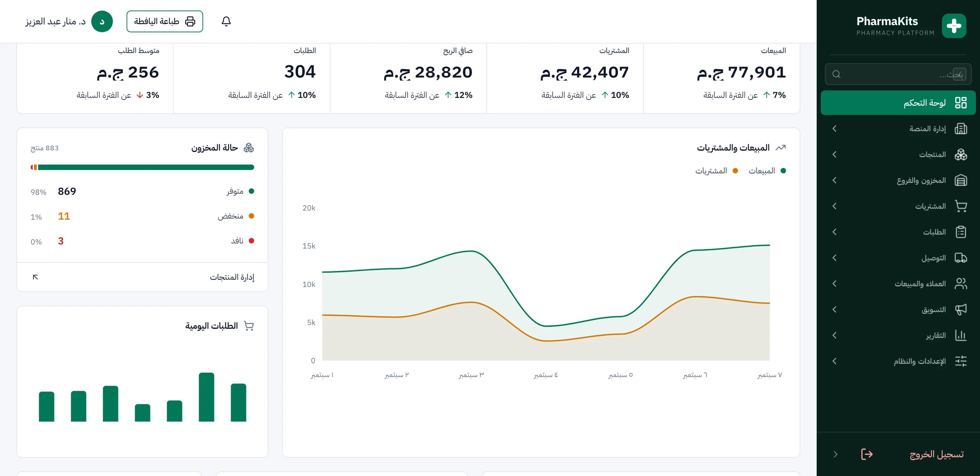
Task: Click the logout arrow icon
Action: pyautogui.click(x=867, y=454)
